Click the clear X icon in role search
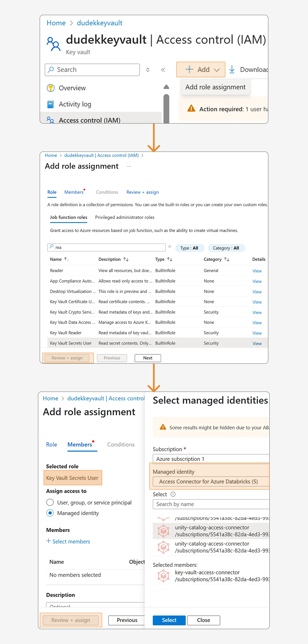This screenshot has width=308, height=644. click(x=170, y=247)
